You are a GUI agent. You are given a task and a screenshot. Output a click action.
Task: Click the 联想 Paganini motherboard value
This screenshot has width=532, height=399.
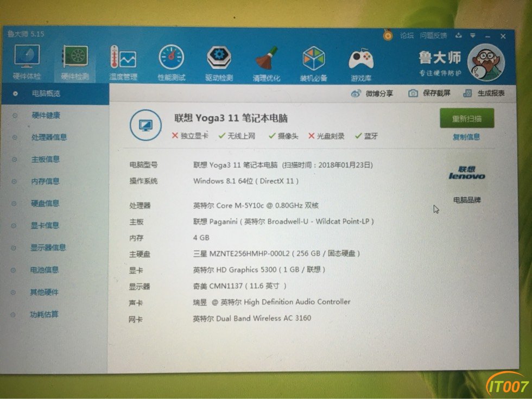click(283, 221)
